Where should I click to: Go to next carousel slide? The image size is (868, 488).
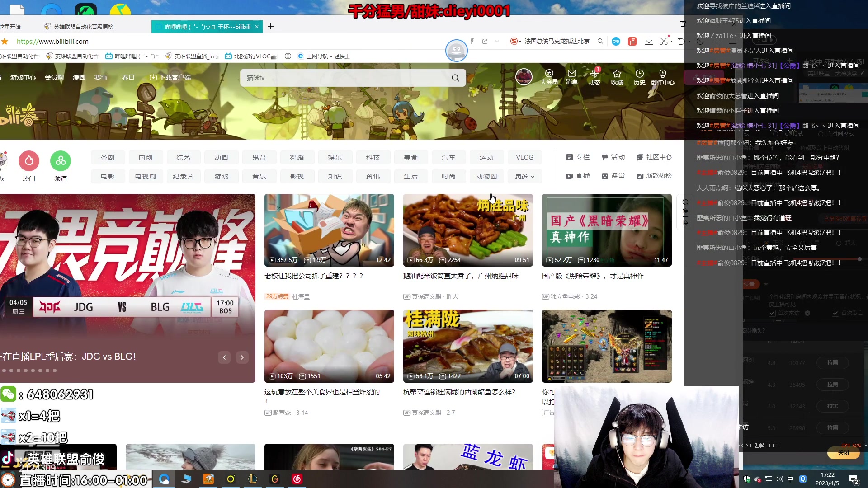tap(242, 357)
